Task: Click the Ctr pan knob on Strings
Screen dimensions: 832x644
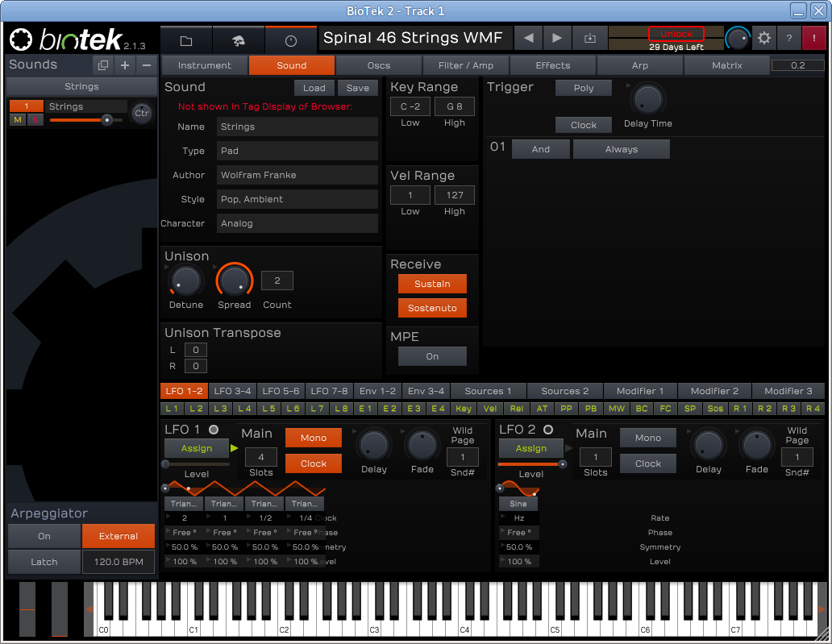Action: tap(142, 113)
